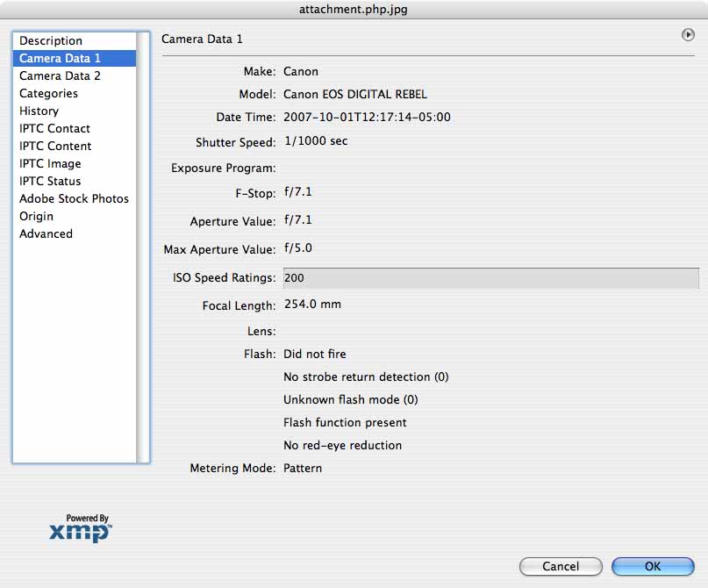The height and width of the screenshot is (588, 708).
Task: Select Adobe Stock Photos entry
Action: click(74, 198)
